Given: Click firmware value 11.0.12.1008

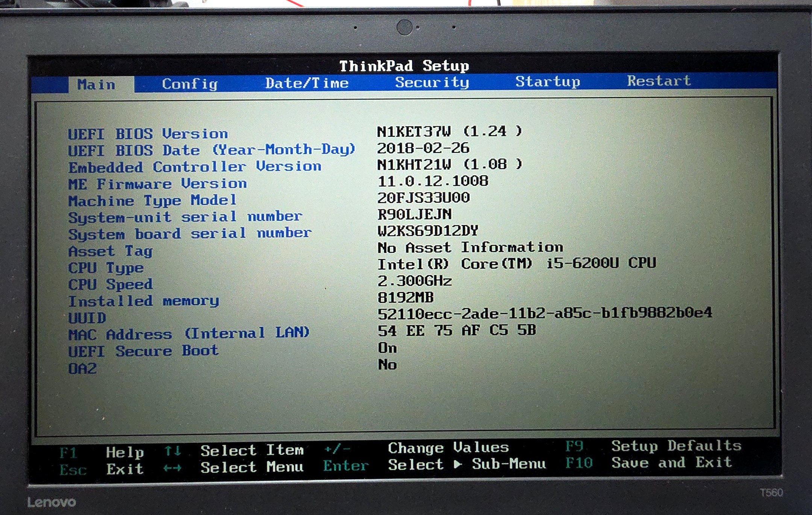Looking at the screenshot, I should [x=433, y=181].
